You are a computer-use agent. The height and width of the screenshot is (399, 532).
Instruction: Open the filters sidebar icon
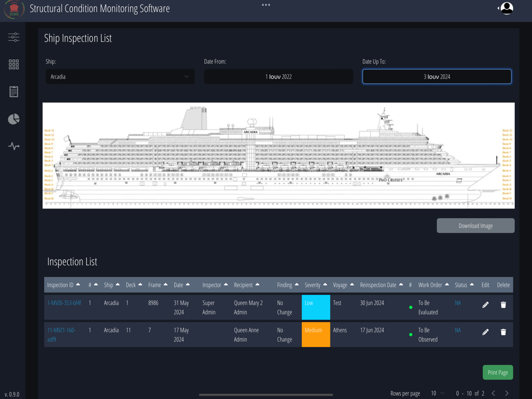coord(13,38)
